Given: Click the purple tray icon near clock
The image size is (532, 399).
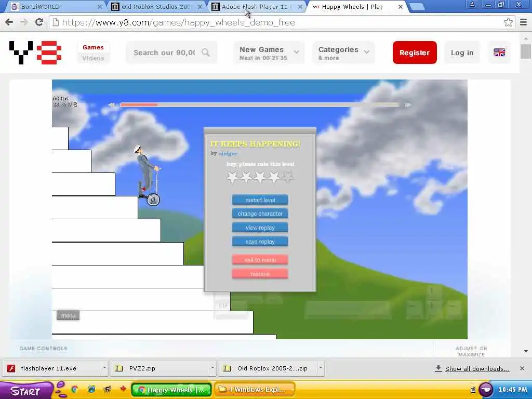Looking at the screenshot, I should click(486, 389).
